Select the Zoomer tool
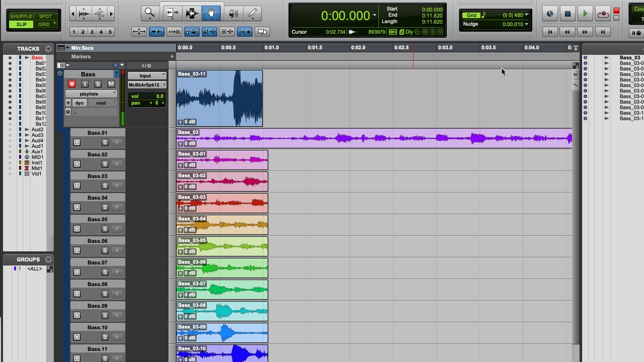644x362 pixels. pos(149,13)
